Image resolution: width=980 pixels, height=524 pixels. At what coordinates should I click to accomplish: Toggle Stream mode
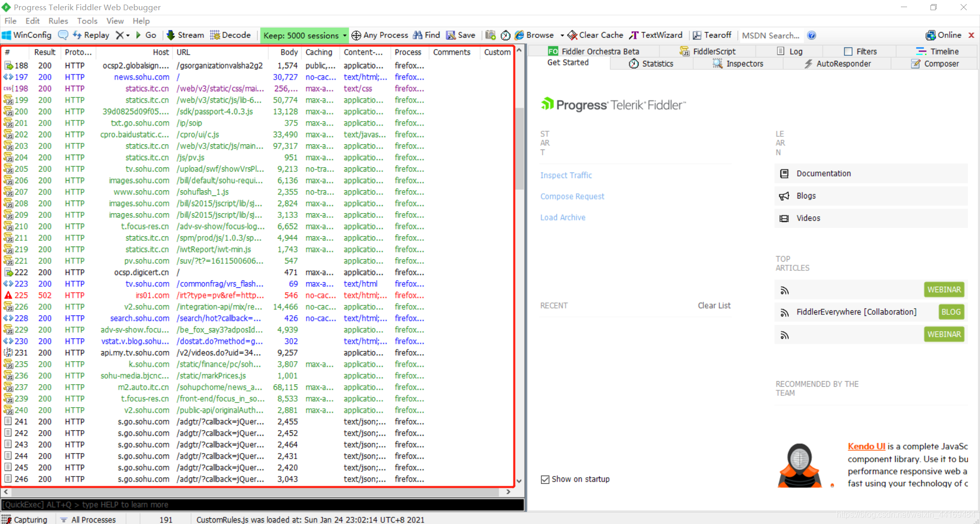(x=185, y=35)
